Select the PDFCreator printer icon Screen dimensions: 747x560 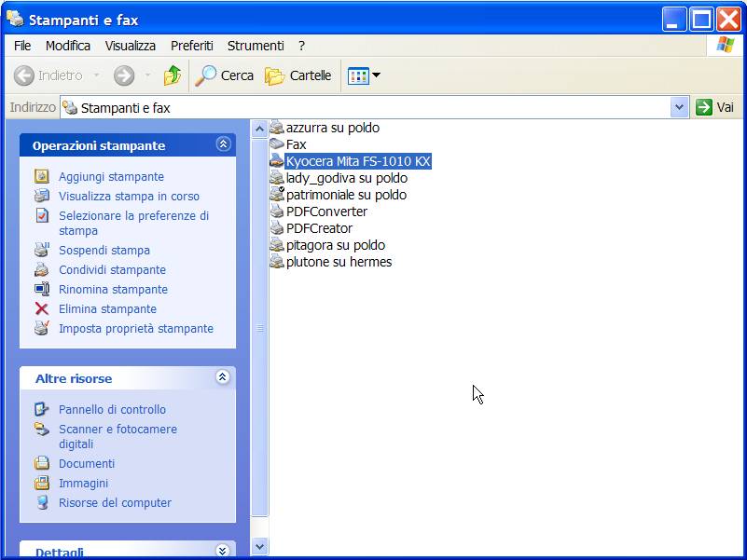[277, 227]
